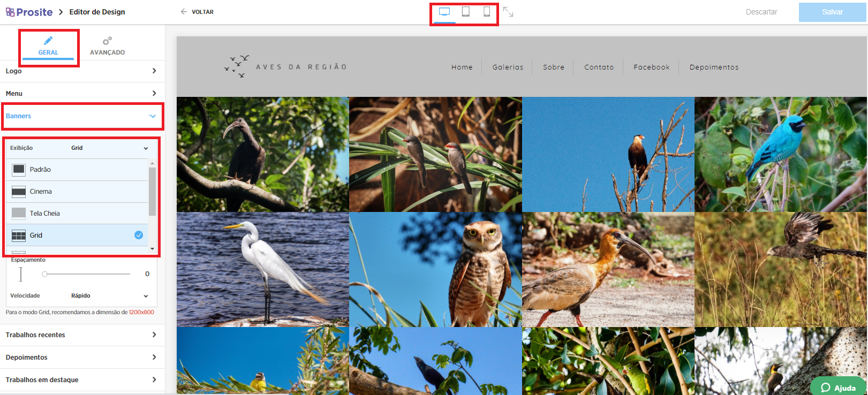868x395 pixels.
Task: Choose the Padrão display option
Action: coord(77,170)
